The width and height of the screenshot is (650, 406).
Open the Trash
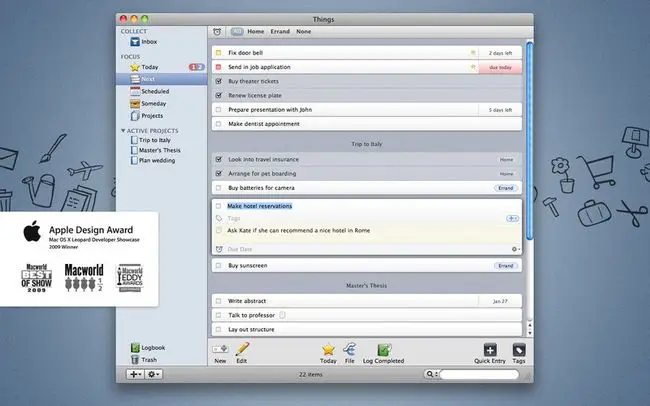pos(143,360)
